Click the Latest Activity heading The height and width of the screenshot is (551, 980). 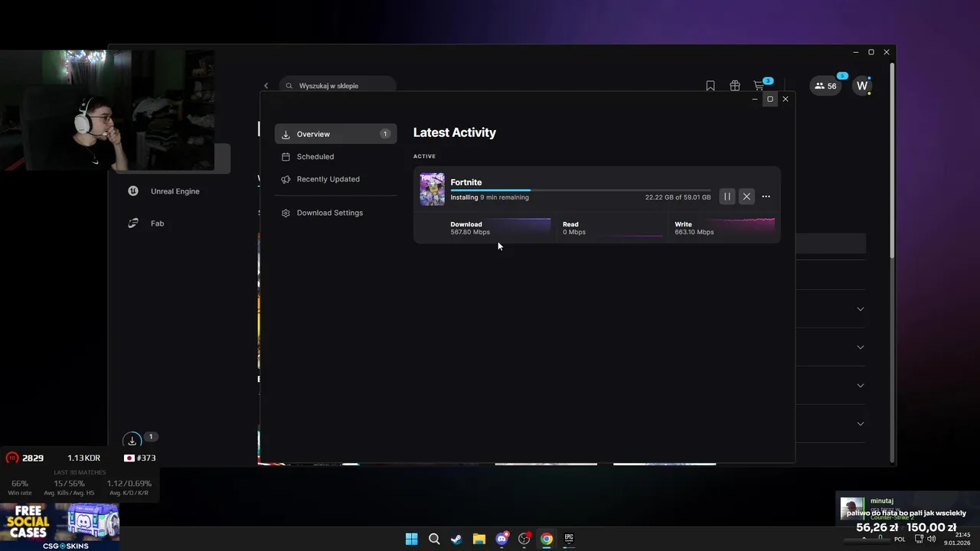pos(454,132)
